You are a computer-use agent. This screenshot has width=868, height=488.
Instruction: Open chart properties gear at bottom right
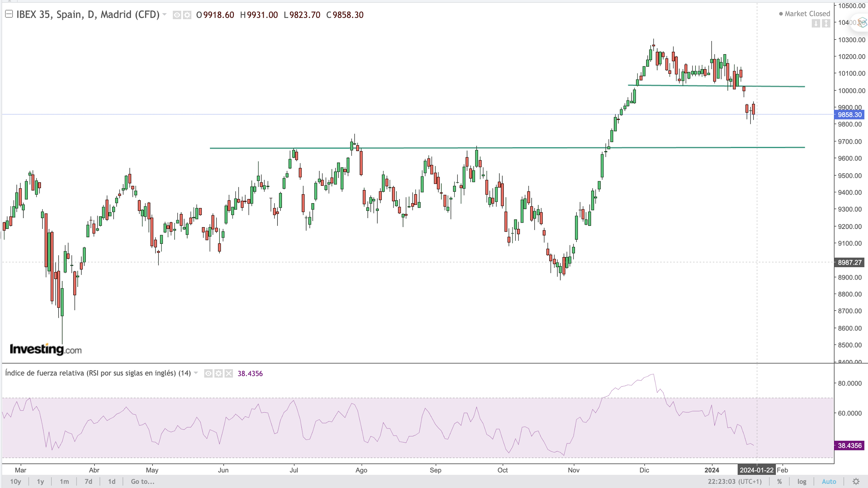click(856, 481)
